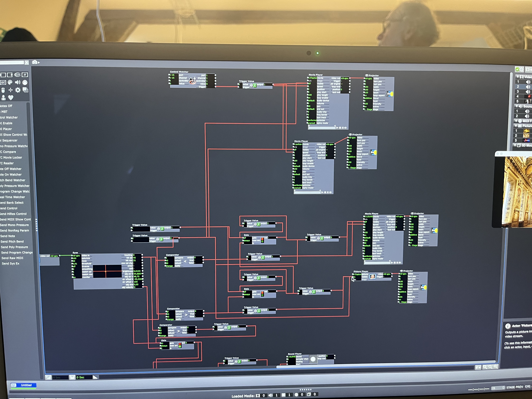Toggle the first Projector actor's eye icon
532x399 pixels.
coord(367,75)
